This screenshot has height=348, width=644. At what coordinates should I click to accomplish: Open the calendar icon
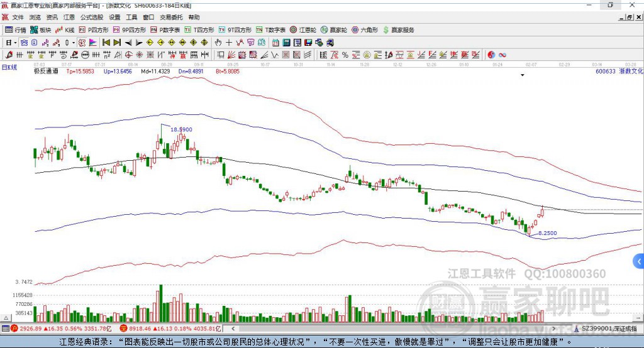tap(275, 43)
